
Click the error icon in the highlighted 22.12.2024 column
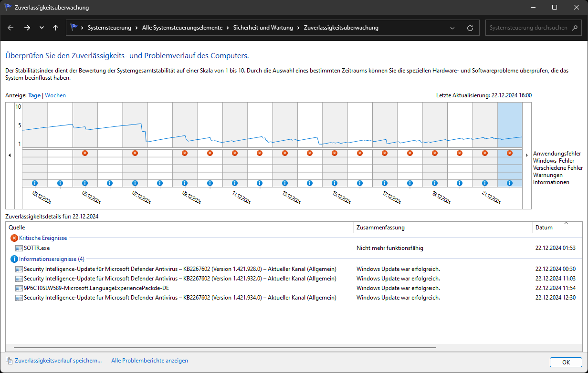pyautogui.click(x=510, y=153)
